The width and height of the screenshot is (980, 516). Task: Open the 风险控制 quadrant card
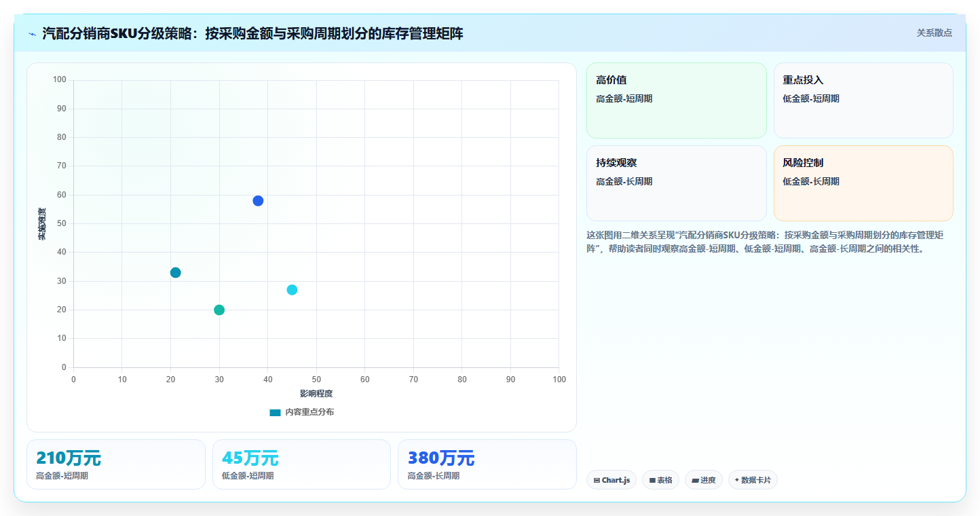(x=863, y=183)
